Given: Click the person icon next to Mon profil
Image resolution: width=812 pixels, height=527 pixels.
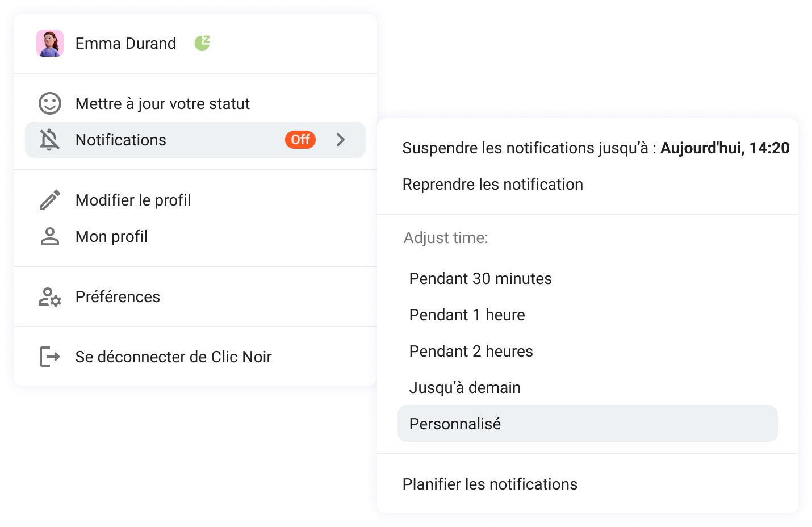Looking at the screenshot, I should tap(50, 236).
